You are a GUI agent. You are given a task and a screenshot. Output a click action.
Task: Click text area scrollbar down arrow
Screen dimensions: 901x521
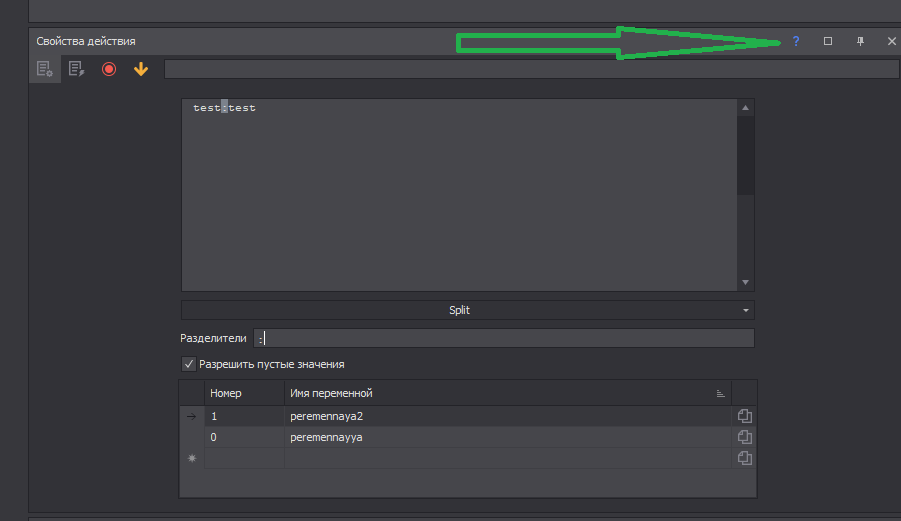[745, 282]
